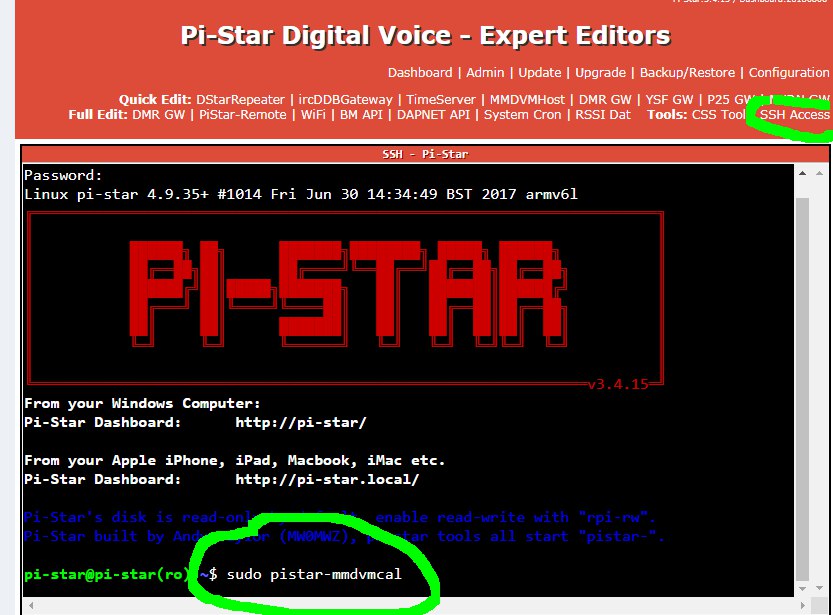Click the 'v3.4.15' version text in banner

coord(618,384)
